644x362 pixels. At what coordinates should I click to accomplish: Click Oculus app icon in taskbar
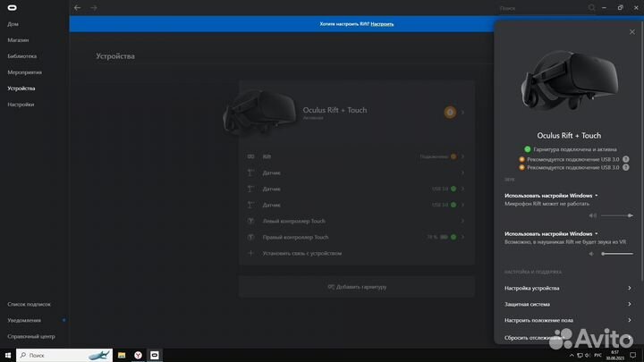(x=155, y=355)
